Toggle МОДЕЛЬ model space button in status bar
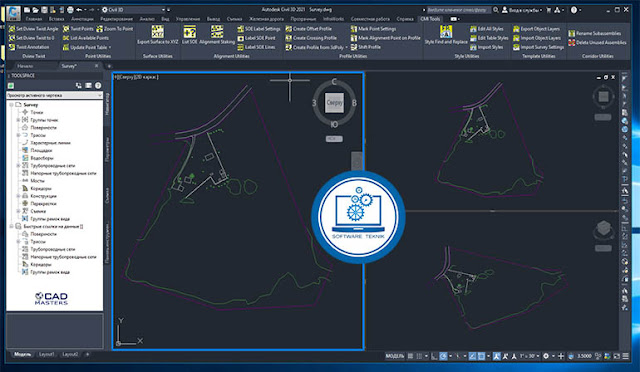The width and height of the screenshot is (640, 372). tap(395, 356)
